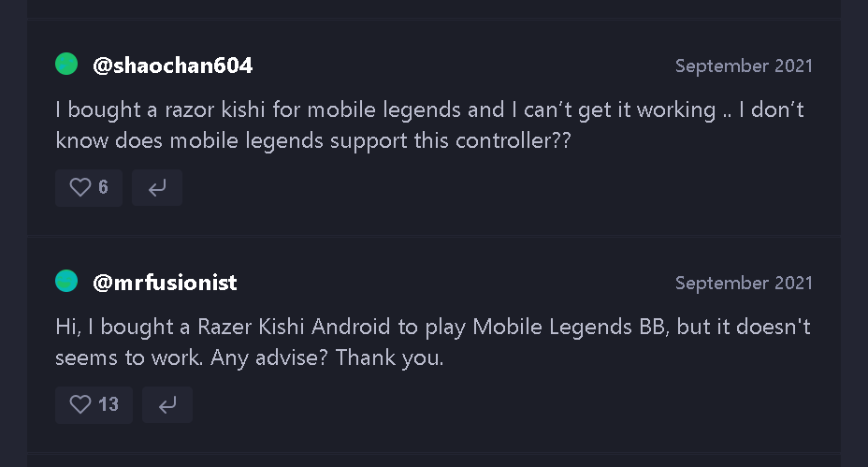The height and width of the screenshot is (467, 868).
Task: Reply to @shaochan604's comment using arrow icon
Action: (157, 188)
